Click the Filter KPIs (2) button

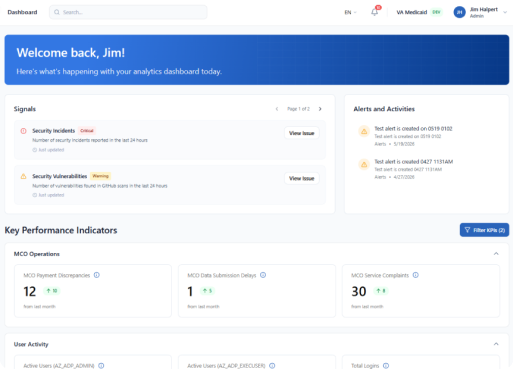[x=484, y=230]
